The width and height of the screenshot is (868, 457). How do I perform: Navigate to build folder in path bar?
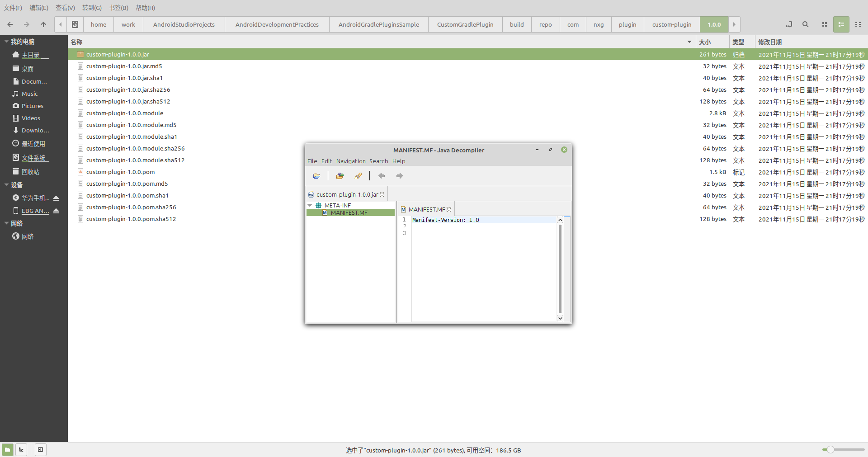click(517, 24)
